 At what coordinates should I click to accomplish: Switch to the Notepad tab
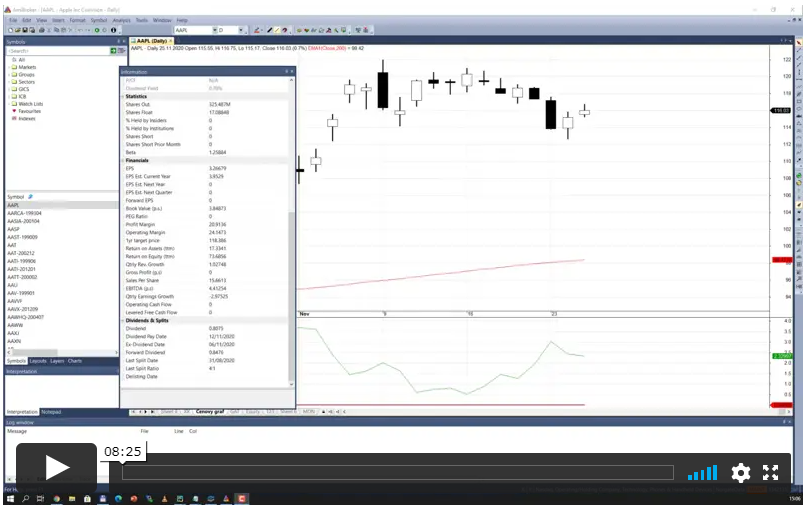(x=51, y=412)
